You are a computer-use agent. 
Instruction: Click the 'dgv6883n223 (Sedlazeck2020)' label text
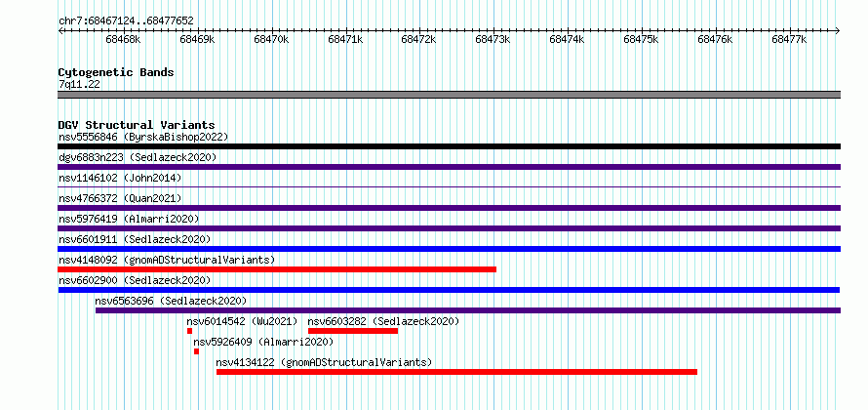tap(138, 157)
